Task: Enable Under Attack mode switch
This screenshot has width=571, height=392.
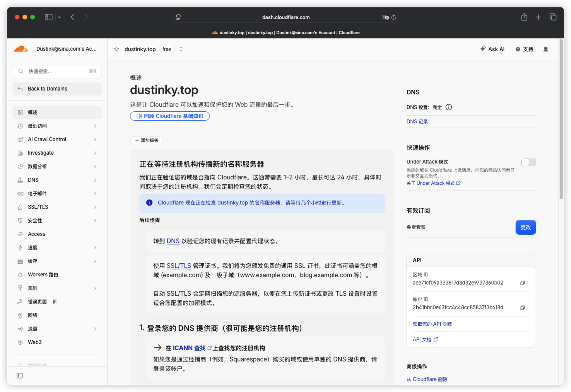Action: pyautogui.click(x=528, y=162)
